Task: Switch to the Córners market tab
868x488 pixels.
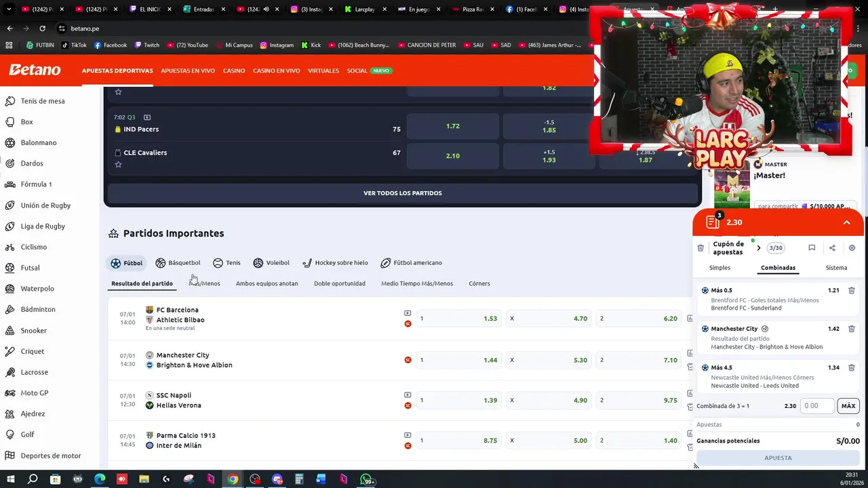Action: pyautogui.click(x=479, y=283)
